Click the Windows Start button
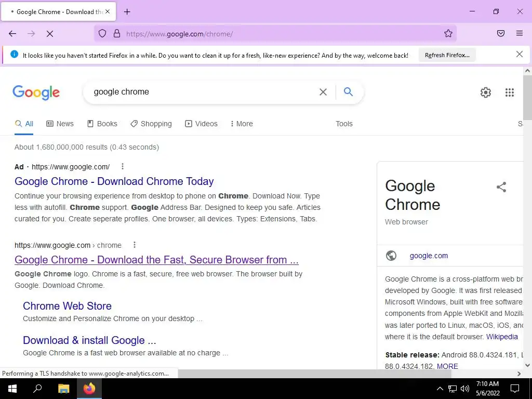The image size is (532, 399). tap(12, 389)
